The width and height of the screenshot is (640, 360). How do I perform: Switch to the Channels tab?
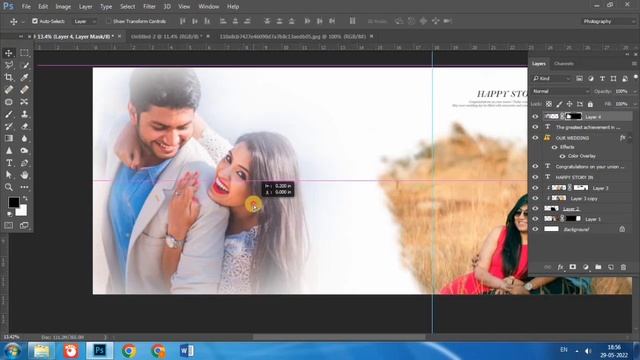click(x=564, y=64)
